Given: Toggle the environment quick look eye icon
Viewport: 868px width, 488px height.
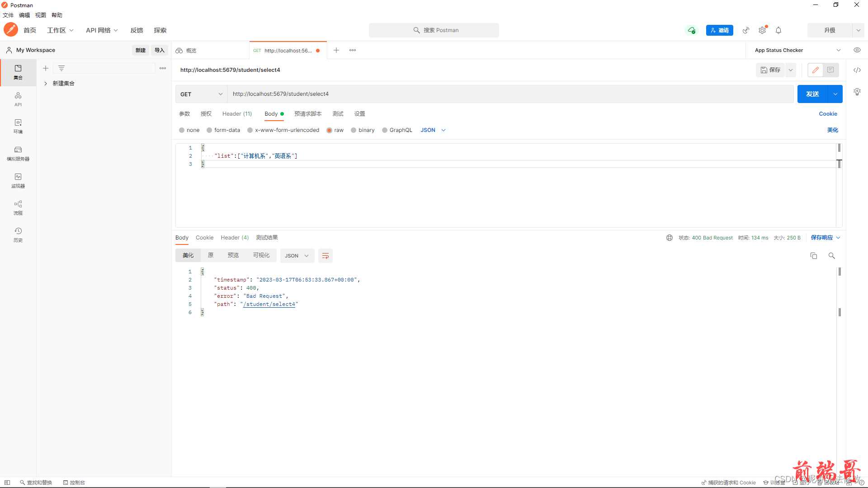Looking at the screenshot, I should pos(857,50).
